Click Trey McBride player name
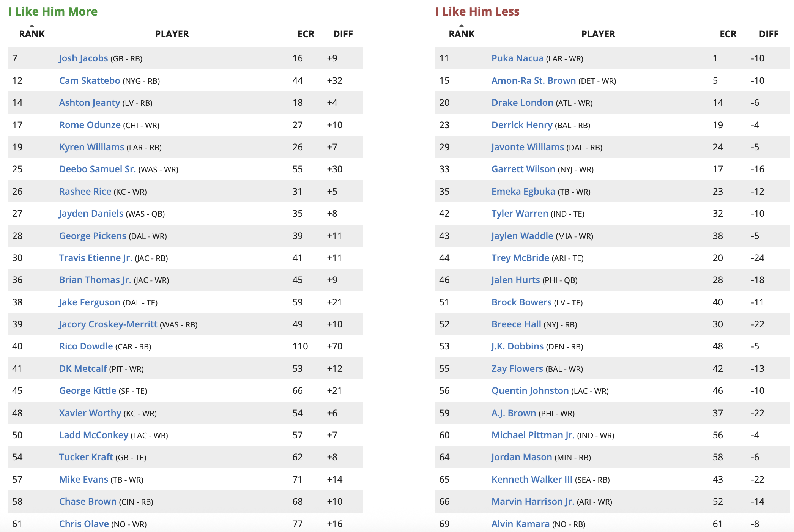 pos(520,258)
